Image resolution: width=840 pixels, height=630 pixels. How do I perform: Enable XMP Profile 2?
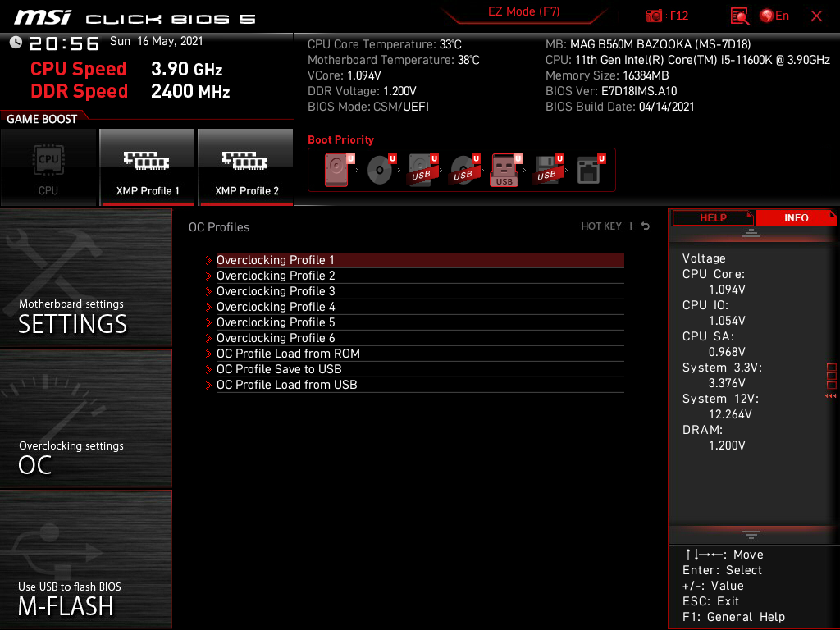tap(246, 167)
